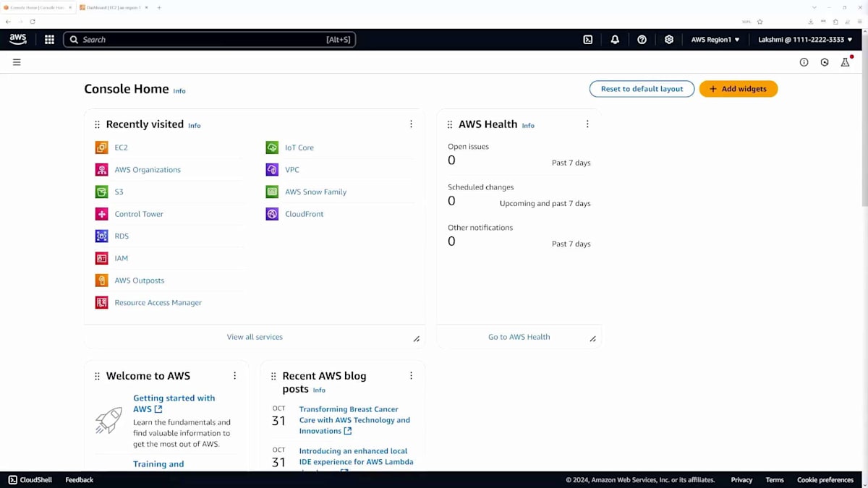Click the hexagon icon below the account menu

coord(825,62)
